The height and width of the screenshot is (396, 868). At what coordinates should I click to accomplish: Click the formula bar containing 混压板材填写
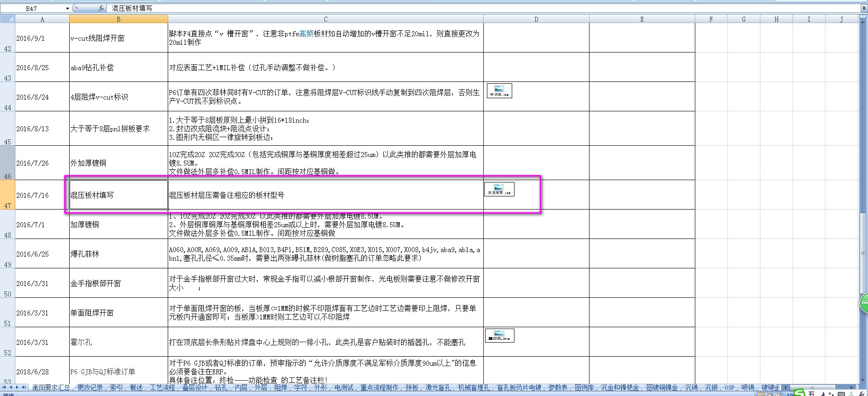click(484, 8)
